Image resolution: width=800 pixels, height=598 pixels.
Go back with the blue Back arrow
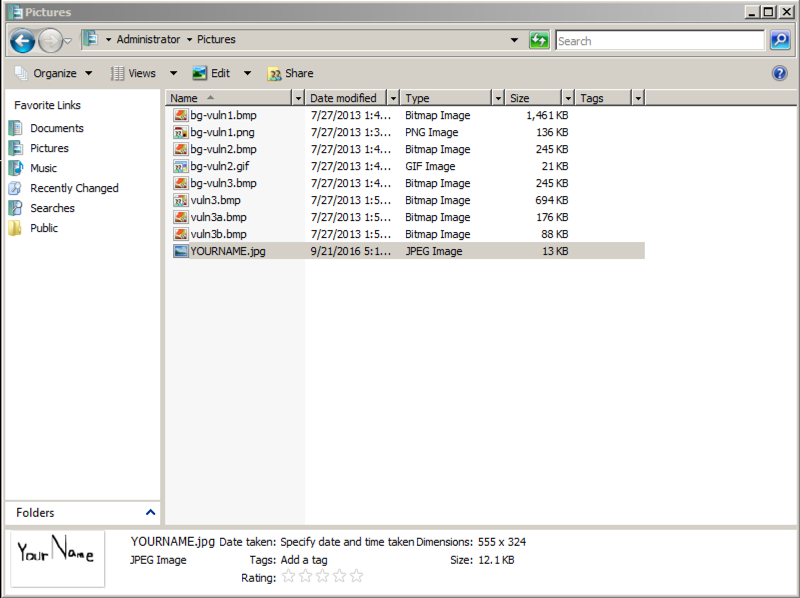pyautogui.click(x=22, y=41)
